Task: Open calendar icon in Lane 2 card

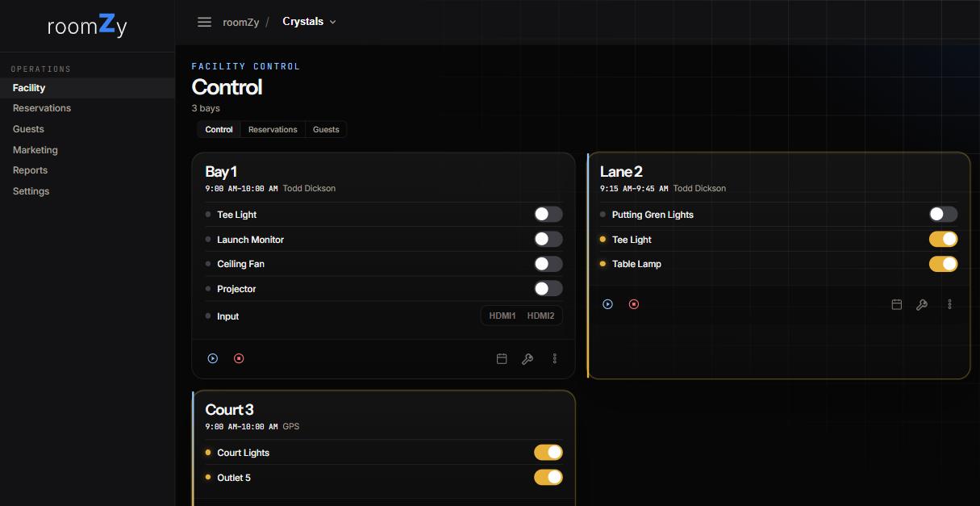Action: coord(897,305)
